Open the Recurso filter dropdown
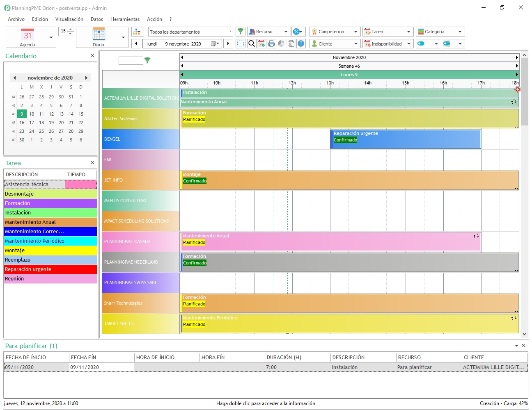532x410 pixels. [x=269, y=32]
